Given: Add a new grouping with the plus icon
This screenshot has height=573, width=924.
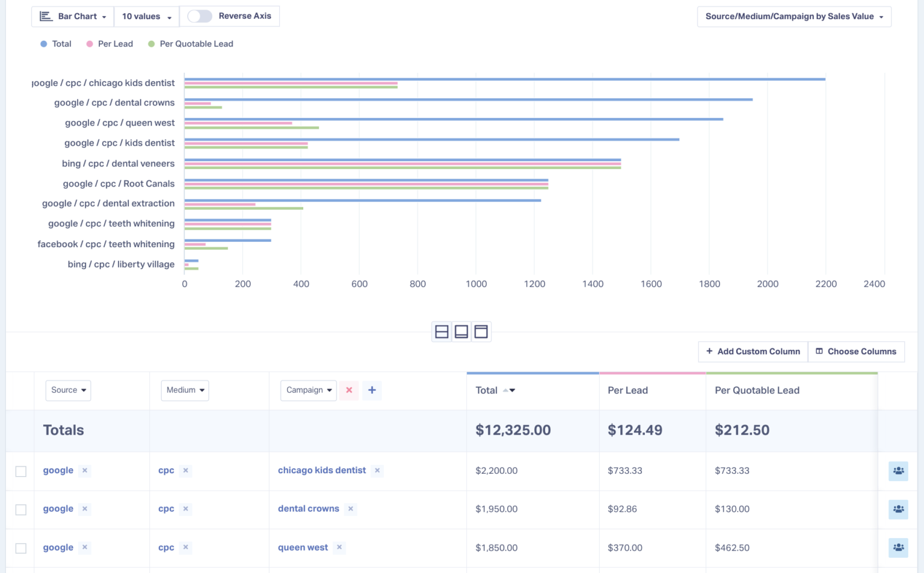Looking at the screenshot, I should tap(372, 390).
